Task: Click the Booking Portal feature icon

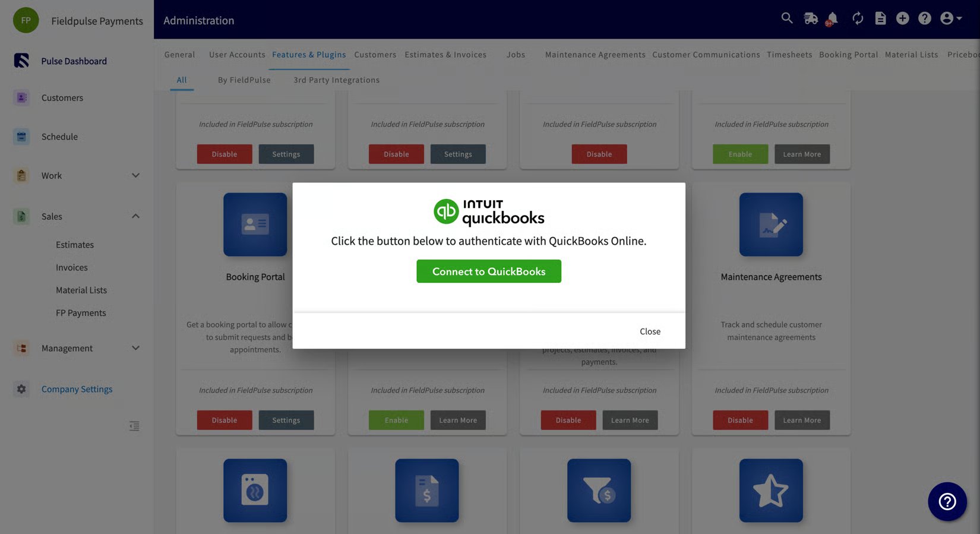Action: (x=255, y=225)
